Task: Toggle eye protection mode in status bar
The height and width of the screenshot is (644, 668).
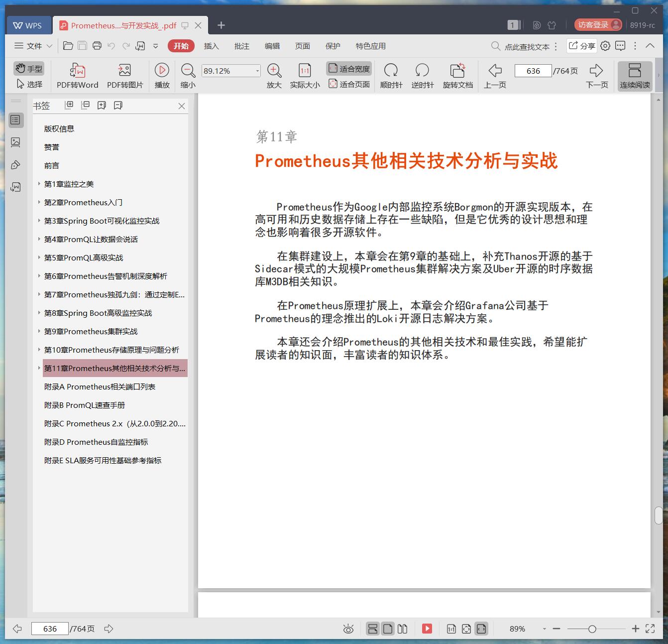Action: (x=348, y=629)
